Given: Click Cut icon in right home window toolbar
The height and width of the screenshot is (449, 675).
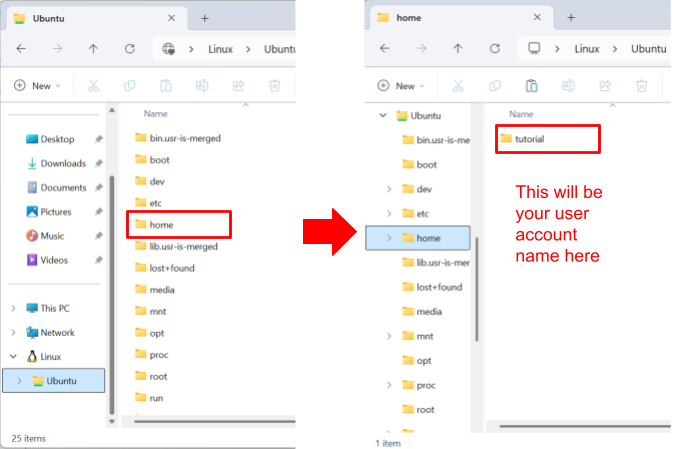Looking at the screenshot, I should [x=458, y=86].
